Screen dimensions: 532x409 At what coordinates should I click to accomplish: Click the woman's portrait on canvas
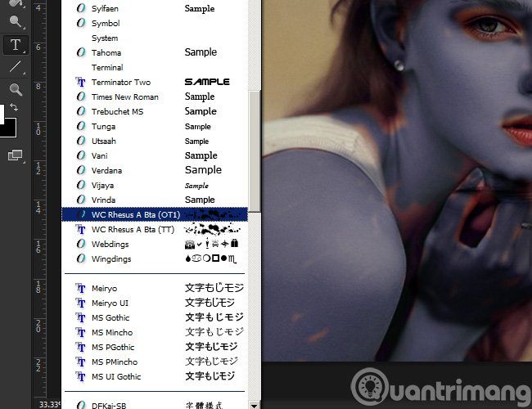397,180
